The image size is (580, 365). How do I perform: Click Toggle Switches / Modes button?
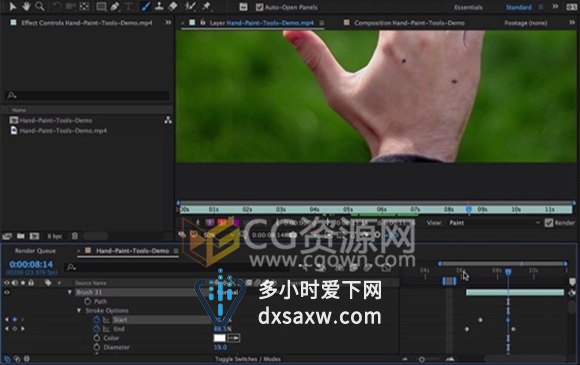click(248, 359)
